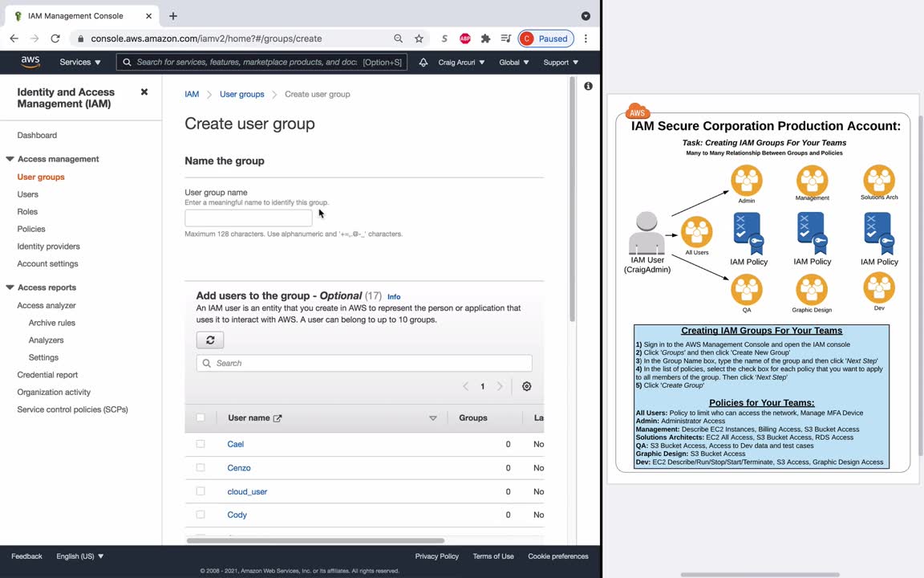Check the box for user Cael
Viewport: 924px width, 578px height.
click(x=201, y=444)
